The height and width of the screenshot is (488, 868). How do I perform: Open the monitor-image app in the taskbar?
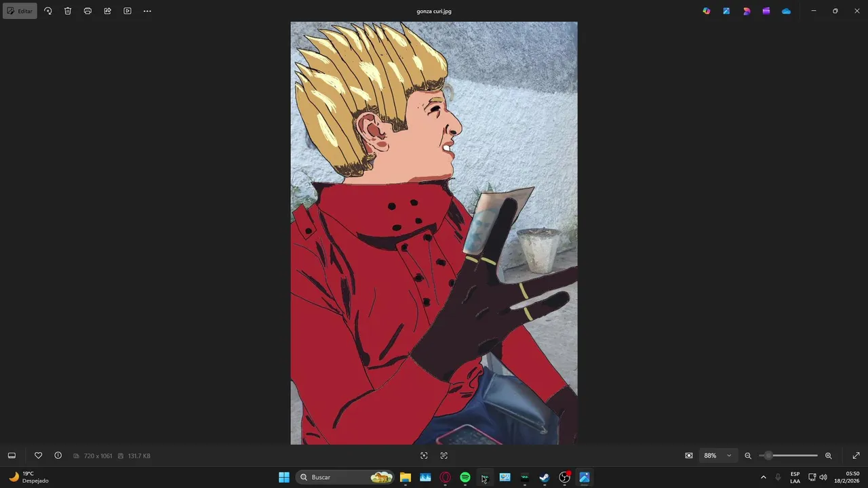tap(505, 477)
